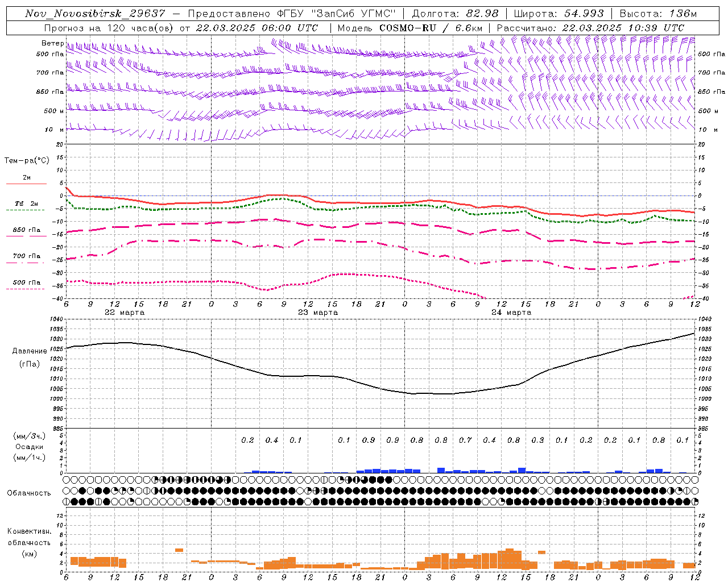Click the station title Nov_Novosibirsk_29637
Screen dimensions: 728x582
95,14
